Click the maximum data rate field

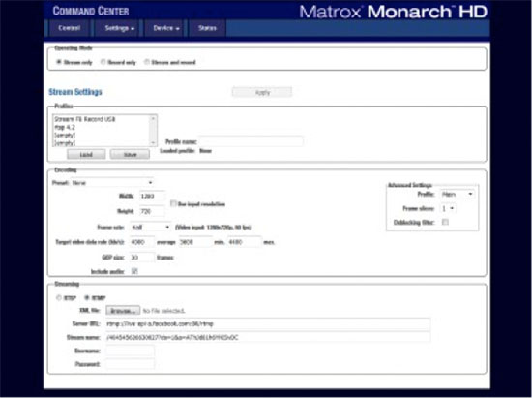click(245, 242)
